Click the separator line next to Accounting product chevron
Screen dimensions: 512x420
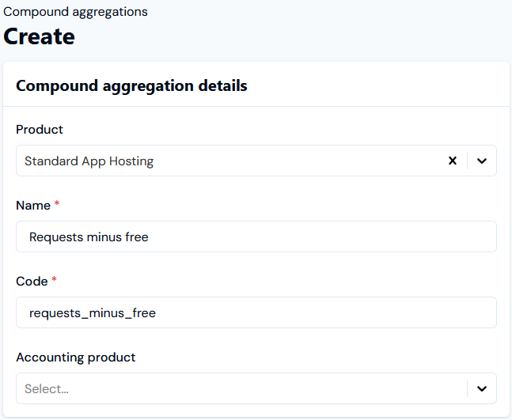(467, 388)
